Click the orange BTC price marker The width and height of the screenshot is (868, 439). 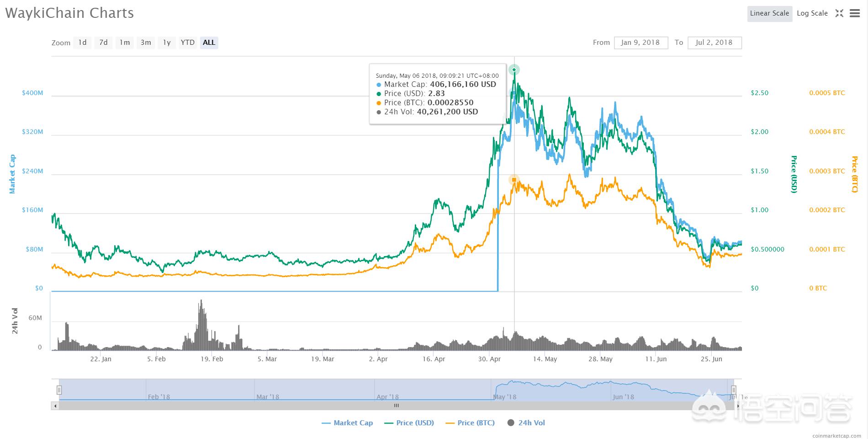pos(514,180)
